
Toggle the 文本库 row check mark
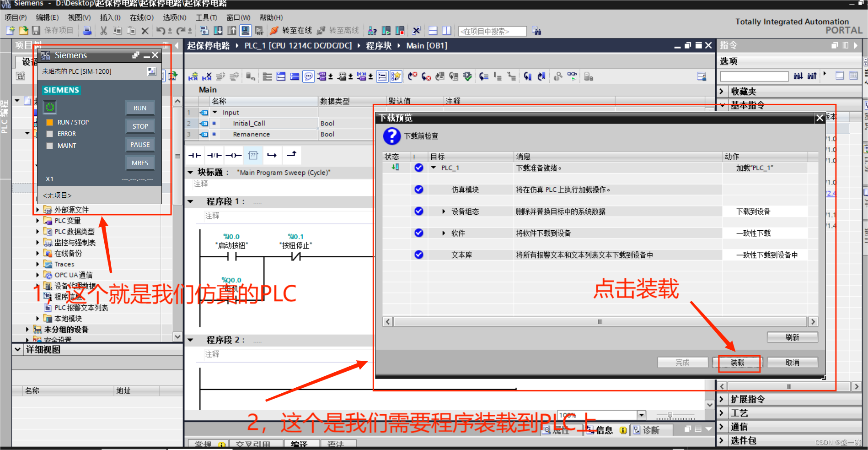tap(418, 255)
